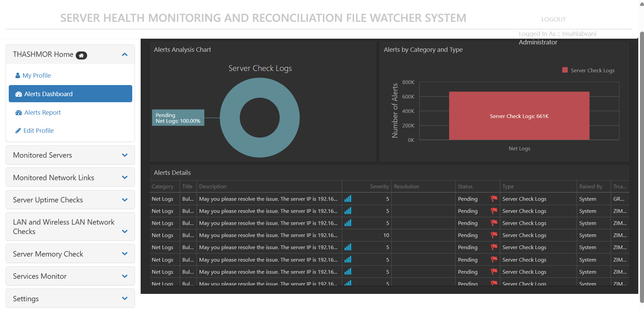Click the severity bar icon in GR... row
The width and height of the screenshot is (644, 309).
click(x=348, y=199)
